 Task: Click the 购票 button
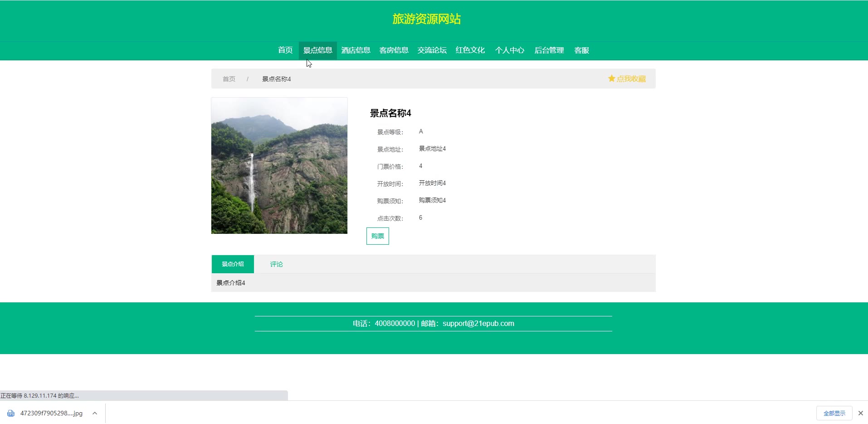pos(378,236)
